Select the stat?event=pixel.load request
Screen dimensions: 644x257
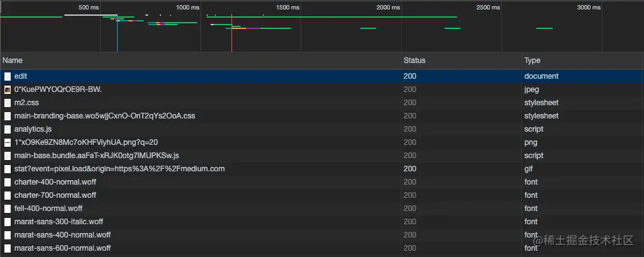coord(322,169)
